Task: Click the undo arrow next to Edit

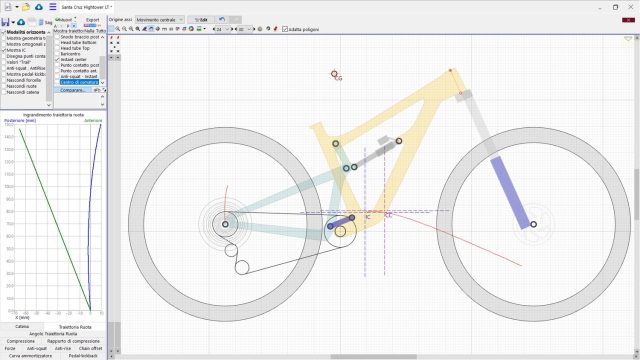Action: click(222, 20)
